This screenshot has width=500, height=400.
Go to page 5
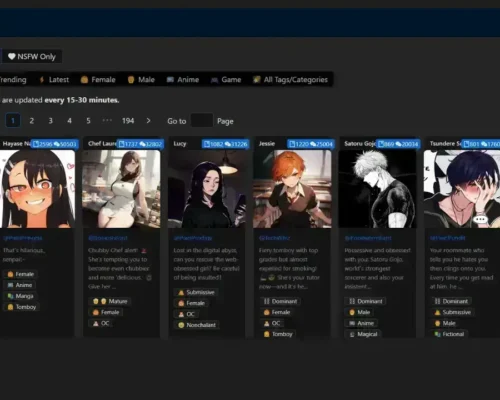(88, 121)
